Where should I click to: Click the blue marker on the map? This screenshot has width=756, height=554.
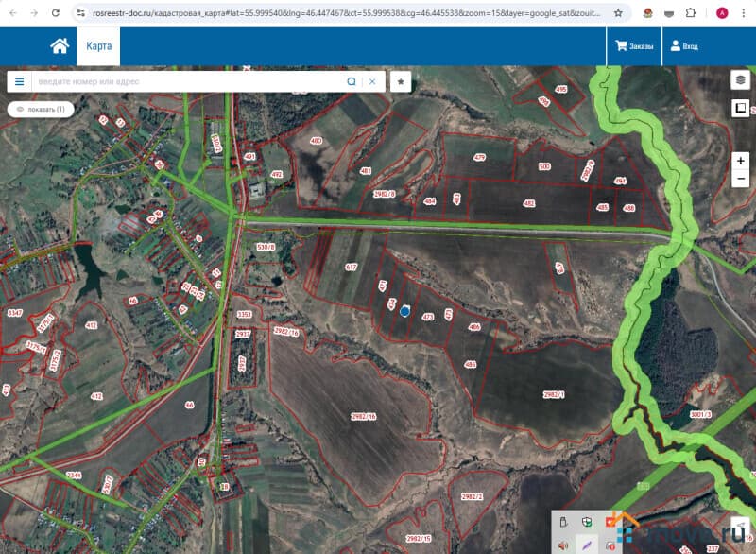pyautogui.click(x=405, y=310)
